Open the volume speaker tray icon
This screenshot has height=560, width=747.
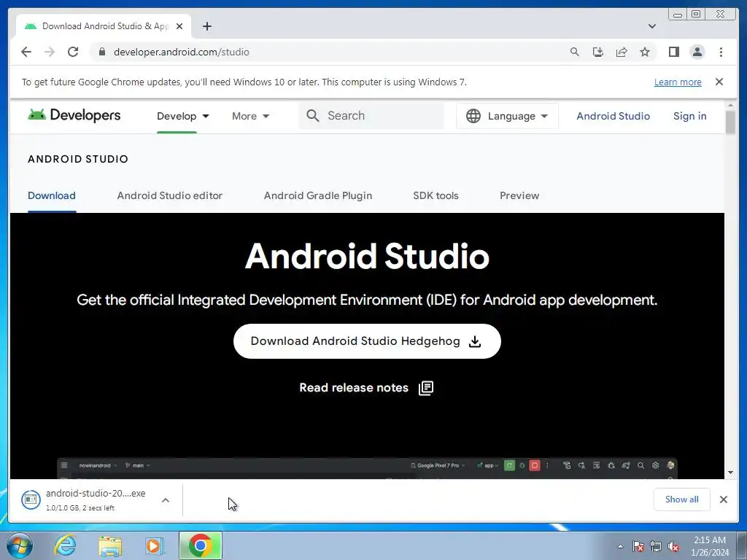(x=673, y=546)
